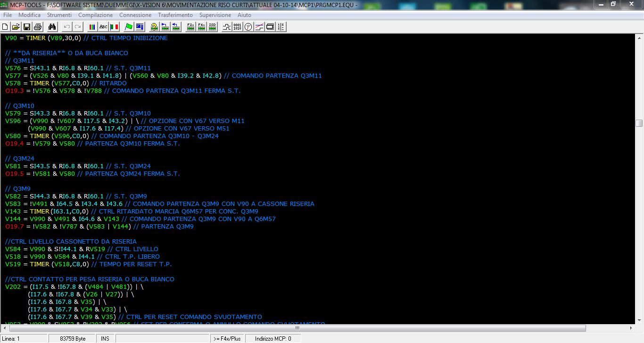Redo the edit with the redo arrow
The height and width of the screenshot is (343, 644).
(x=77, y=27)
